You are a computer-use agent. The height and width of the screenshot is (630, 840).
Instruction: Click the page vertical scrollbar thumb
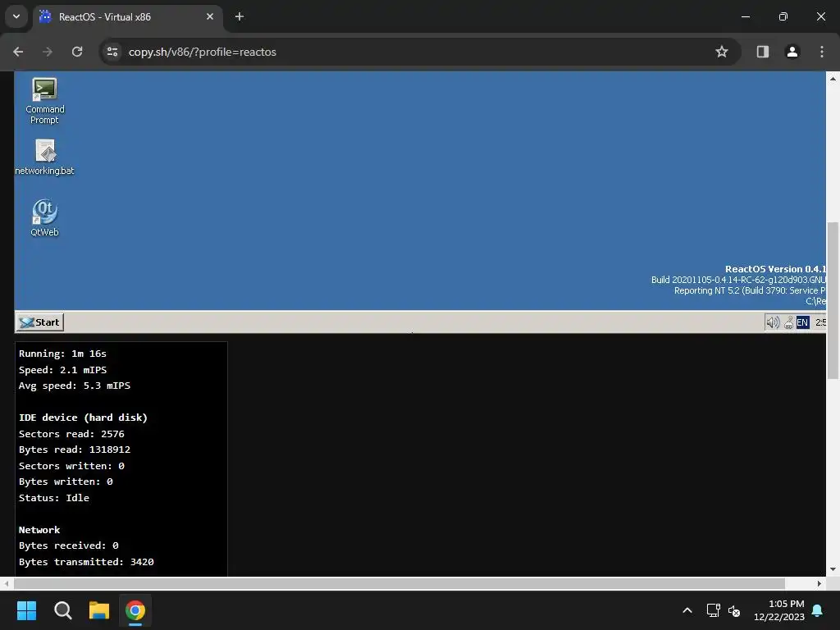click(x=833, y=300)
